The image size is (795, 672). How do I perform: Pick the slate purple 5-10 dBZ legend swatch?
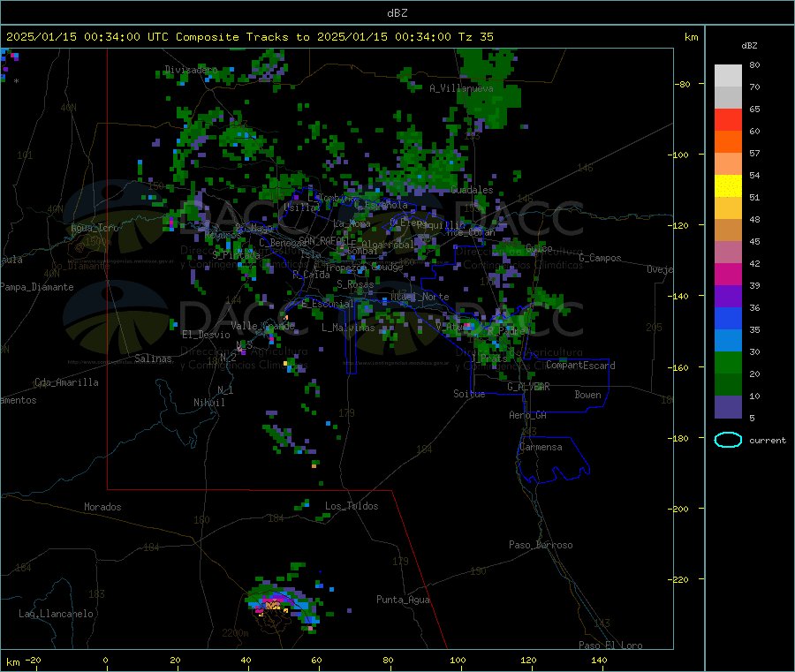click(x=728, y=407)
